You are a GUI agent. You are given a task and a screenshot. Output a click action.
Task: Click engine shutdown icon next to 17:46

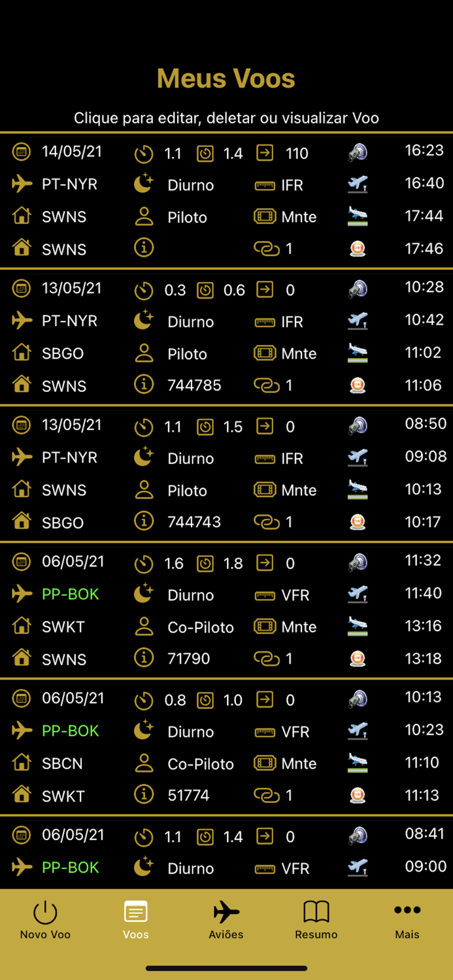tap(358, 249)
